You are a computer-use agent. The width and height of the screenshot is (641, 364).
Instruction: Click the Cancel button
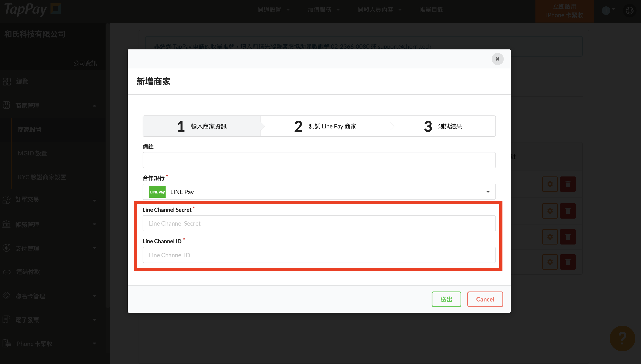(485, 299)
